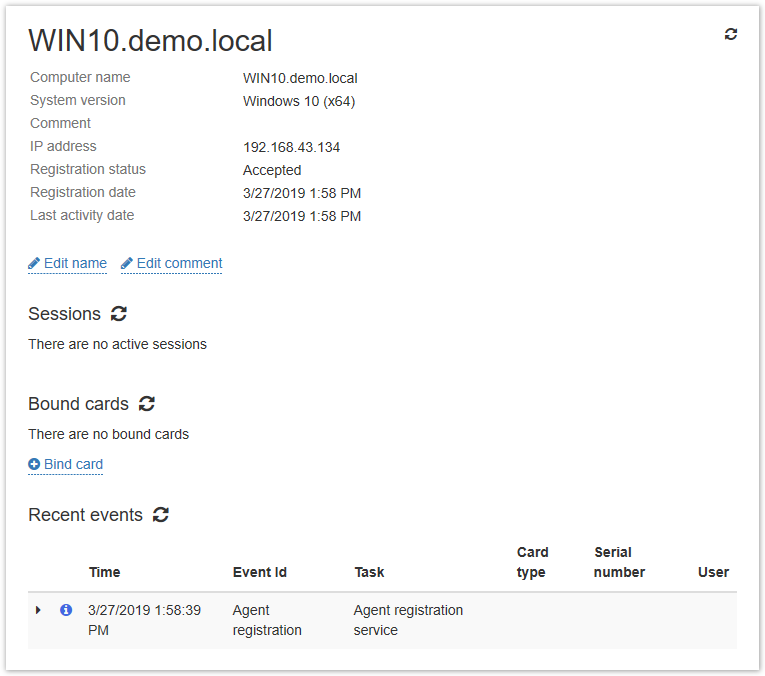
Task: Click the pencil icon beside Edit comment
Action: pyautogui.click(x=127, y=264)
